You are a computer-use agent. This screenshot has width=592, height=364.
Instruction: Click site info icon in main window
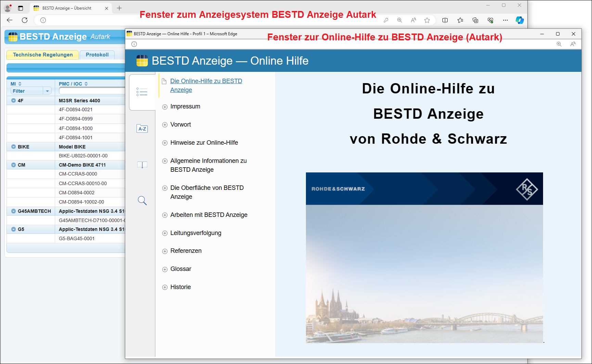click(43, 20)
